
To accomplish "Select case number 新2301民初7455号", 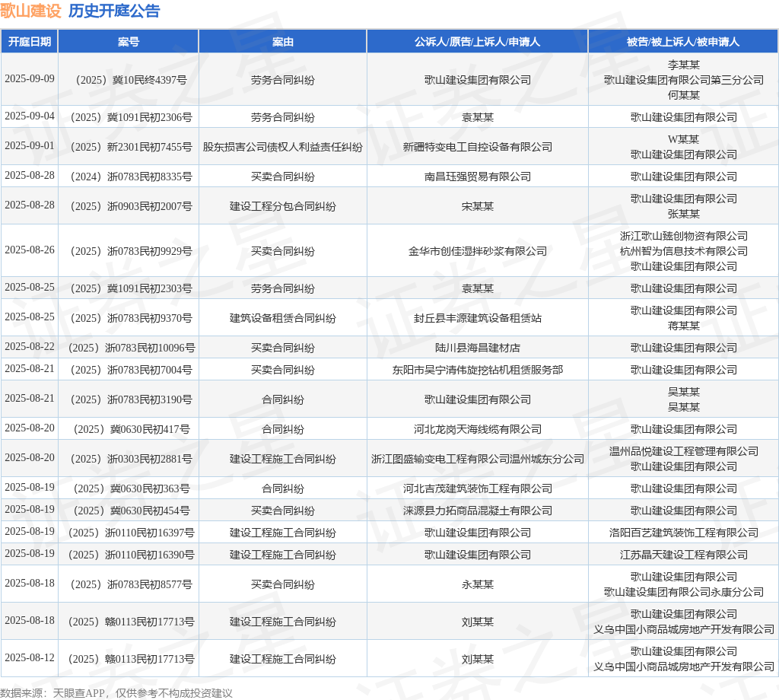I will tap(131, 147).
